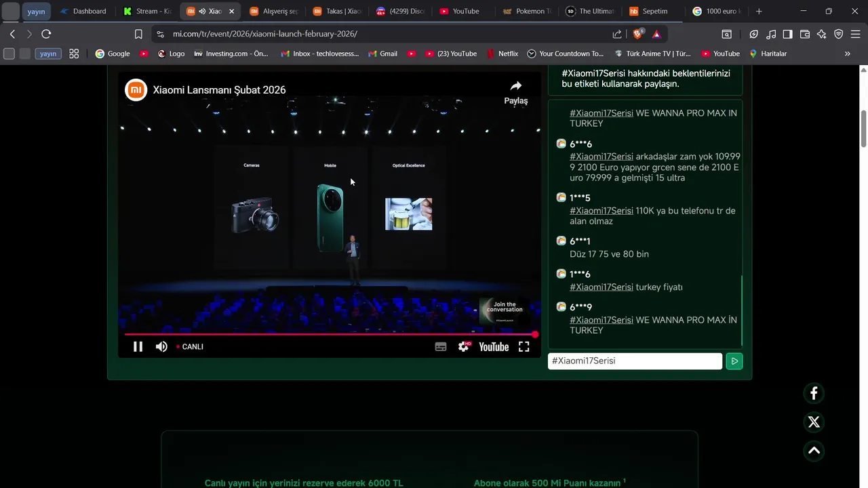Mute the video volume speaker icon
The height and width of the screenshot is (488, 868).
pyautogui.click(x=161, y=346)
